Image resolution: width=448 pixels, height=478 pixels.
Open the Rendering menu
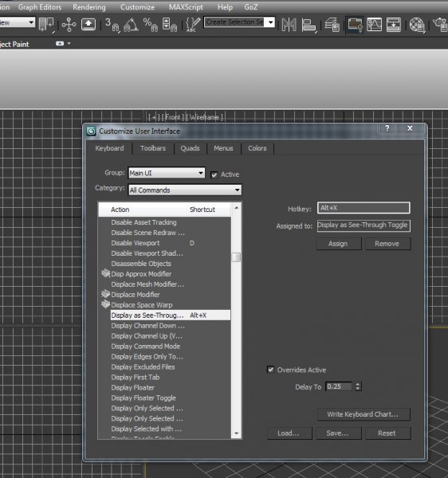click(89, 7)
